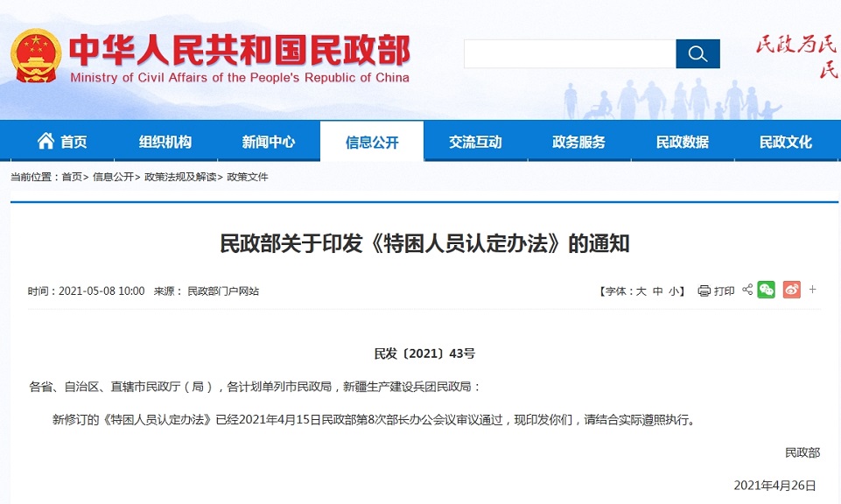Set font size to medium (中)

click(x=658, y=291)
